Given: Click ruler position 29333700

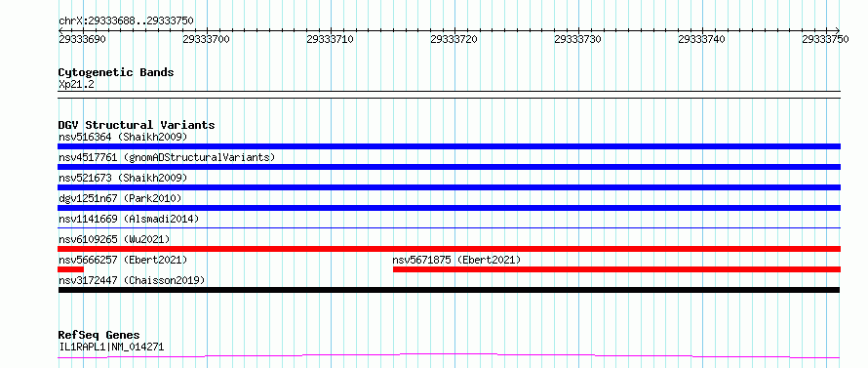Looking at the screenshot, I should (206, 39).
